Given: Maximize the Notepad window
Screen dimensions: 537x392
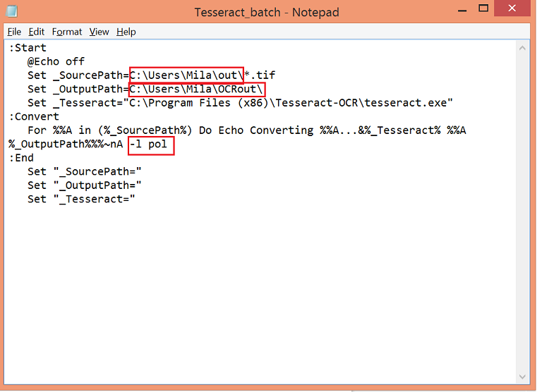Looking at the screenshot, I should (x=483, y=9).
